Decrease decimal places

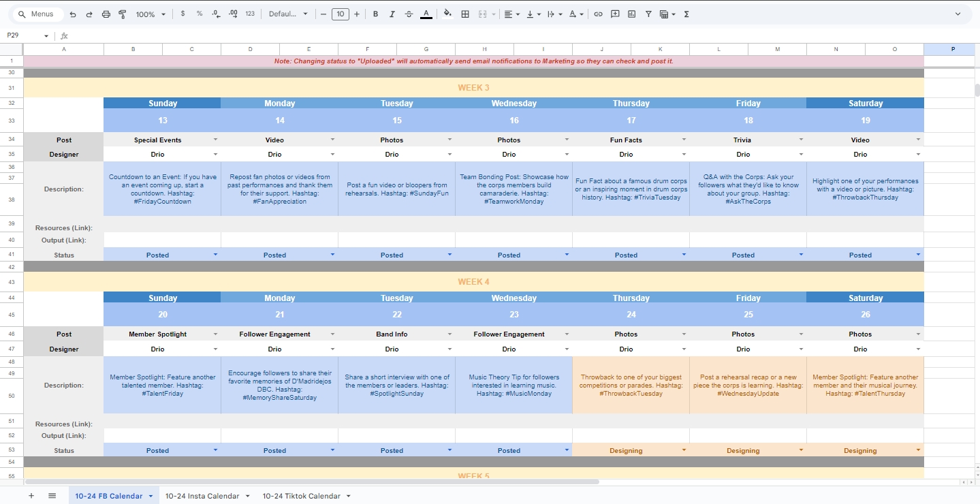tap(216, 14)
